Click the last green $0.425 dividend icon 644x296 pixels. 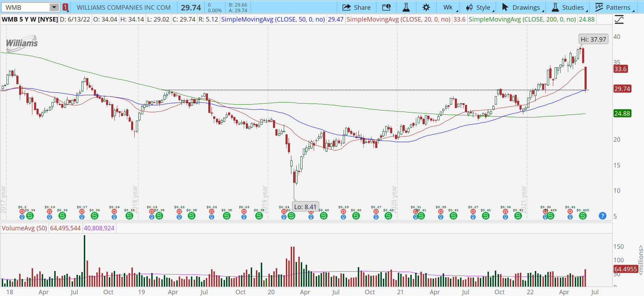pos(583,216)
